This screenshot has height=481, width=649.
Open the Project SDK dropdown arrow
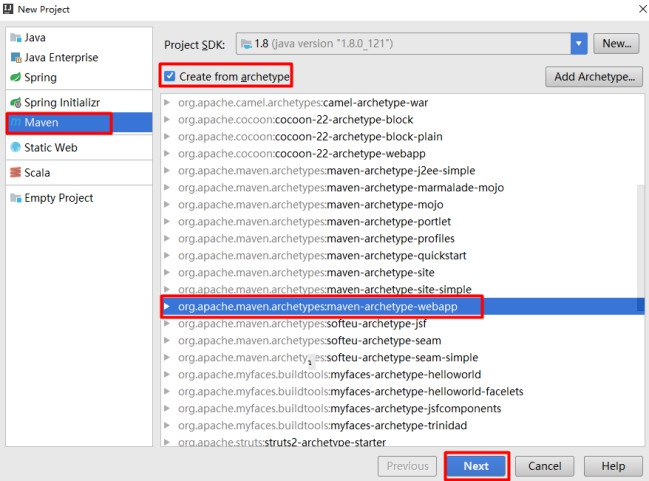pyautogui.click(x=579, y=43)
